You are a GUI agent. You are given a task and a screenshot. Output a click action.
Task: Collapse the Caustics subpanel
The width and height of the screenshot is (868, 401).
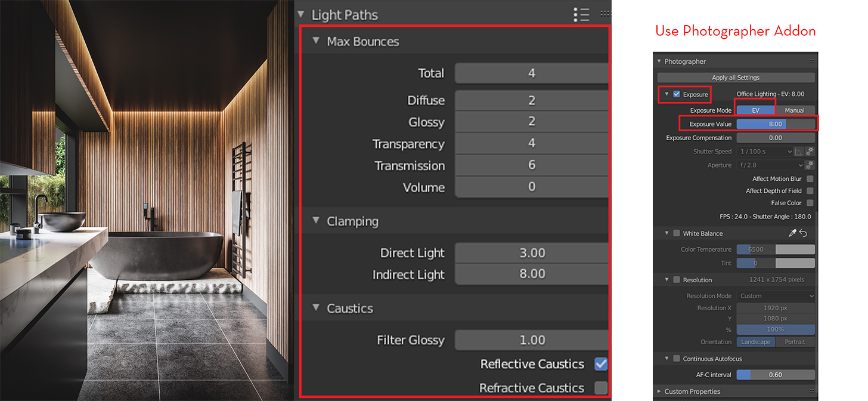pos(316,308)
